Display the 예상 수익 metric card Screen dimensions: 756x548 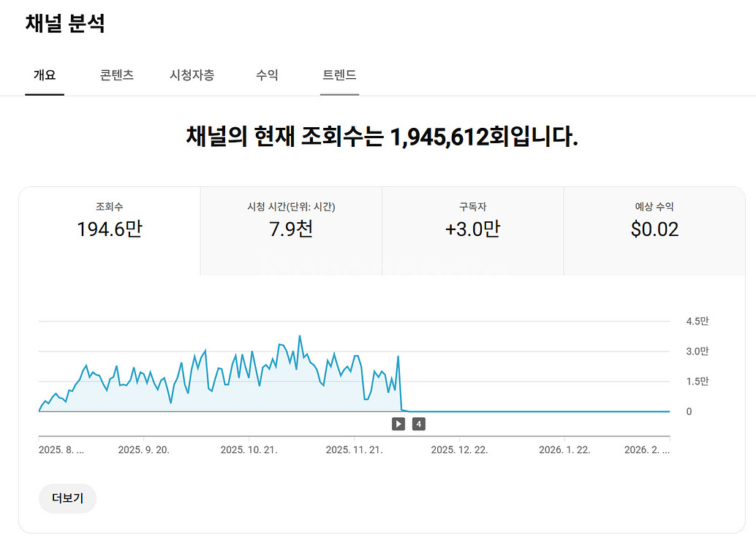click(x=654, y=221)
